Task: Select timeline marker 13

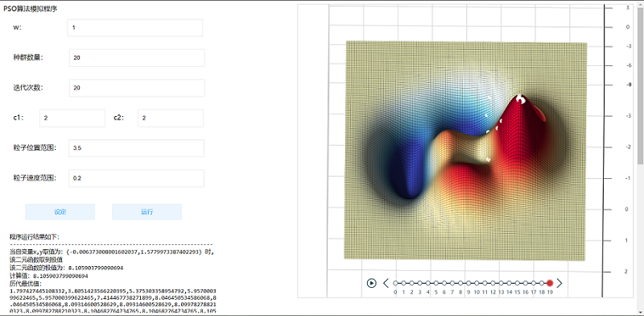Action: (x=501, y=283)
